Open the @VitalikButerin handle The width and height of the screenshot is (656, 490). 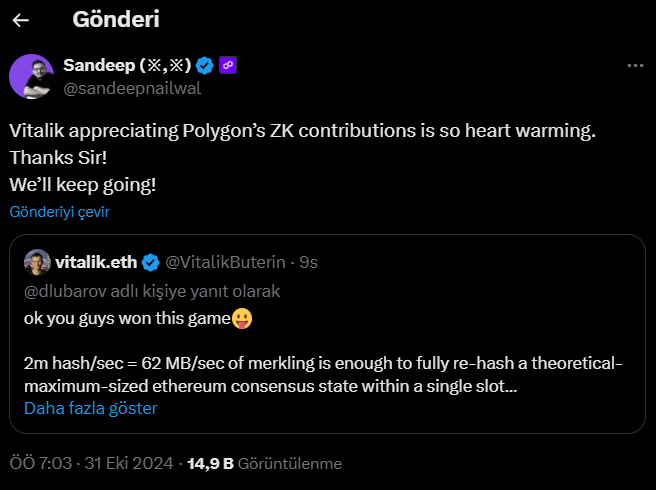226,263
